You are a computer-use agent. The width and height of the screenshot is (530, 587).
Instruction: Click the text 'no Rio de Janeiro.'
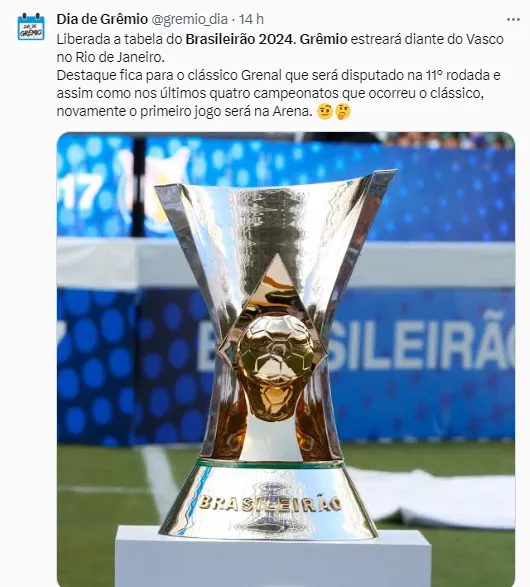click(x=111, y=57)
